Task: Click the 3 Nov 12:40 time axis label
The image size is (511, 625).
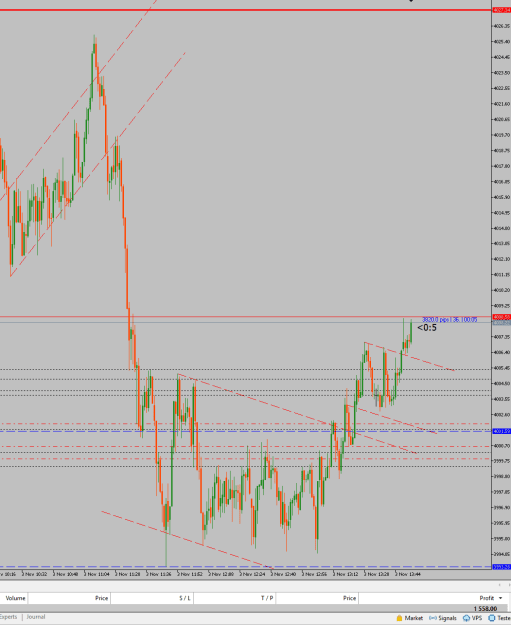Action: (x=284, y=574)
